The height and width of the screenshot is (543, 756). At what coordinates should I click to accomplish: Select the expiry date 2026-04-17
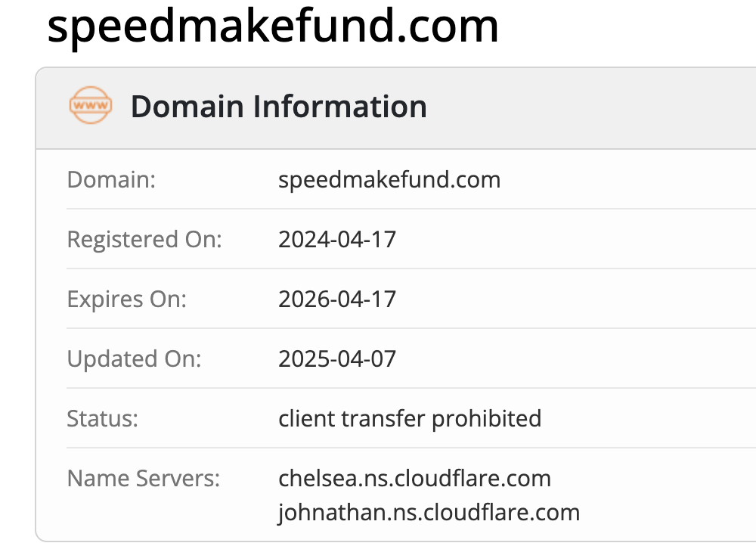tap(337, 299)
